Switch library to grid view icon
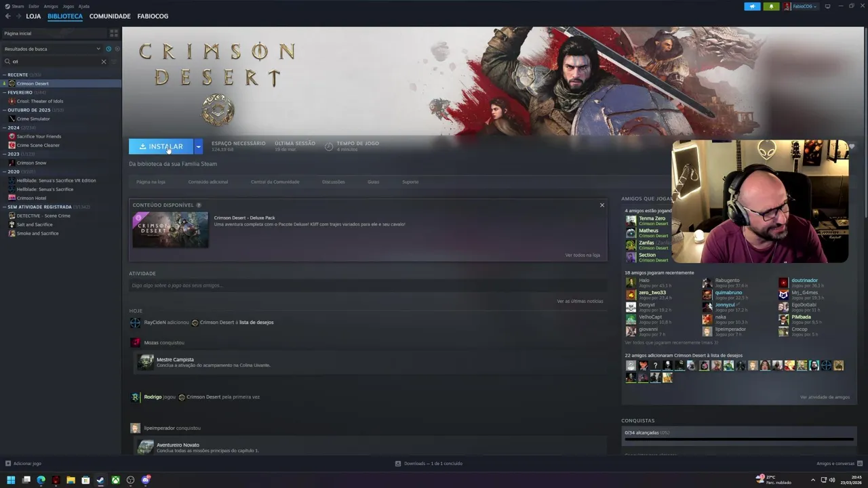 click(113, 33)
